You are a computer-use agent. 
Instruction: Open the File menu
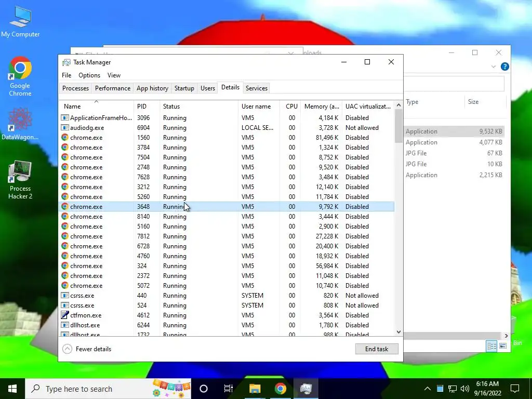pyautogui.click(x=66, y=75)
